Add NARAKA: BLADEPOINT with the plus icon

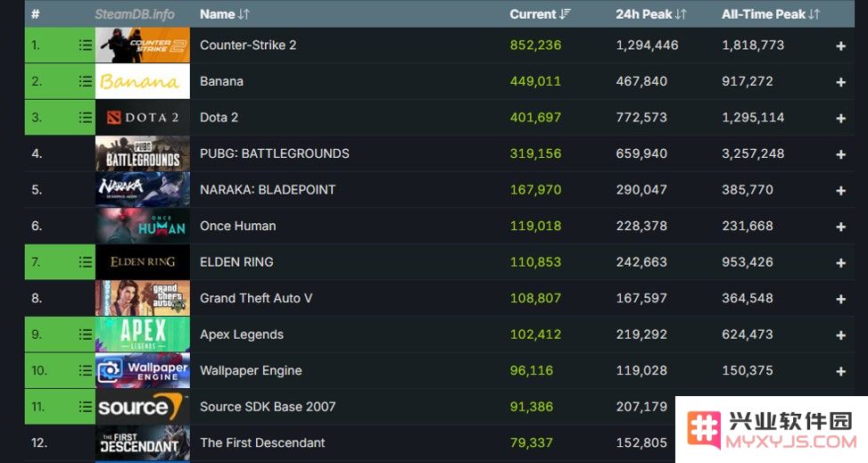click(841, 191)
